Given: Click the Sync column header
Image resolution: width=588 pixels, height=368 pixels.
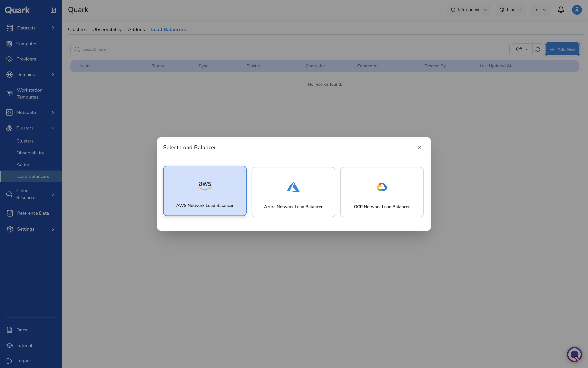Looking at the screenshot, I should pos(203,66).
